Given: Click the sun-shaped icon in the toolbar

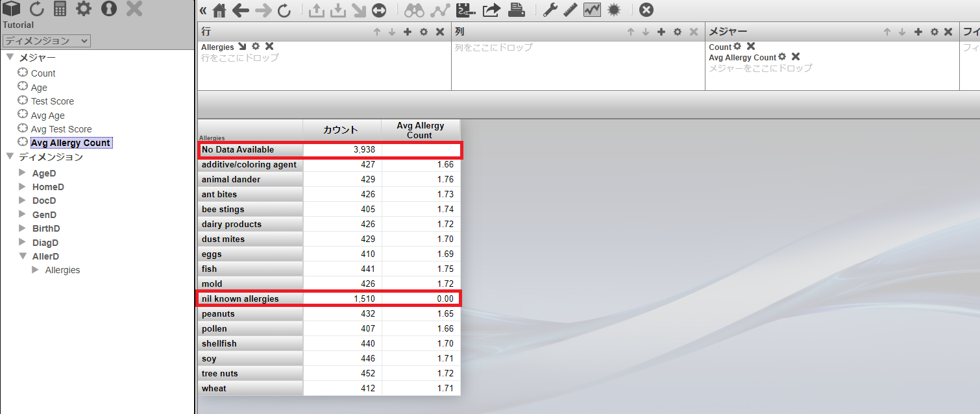Looking at the screenshot, I should 613,10.
